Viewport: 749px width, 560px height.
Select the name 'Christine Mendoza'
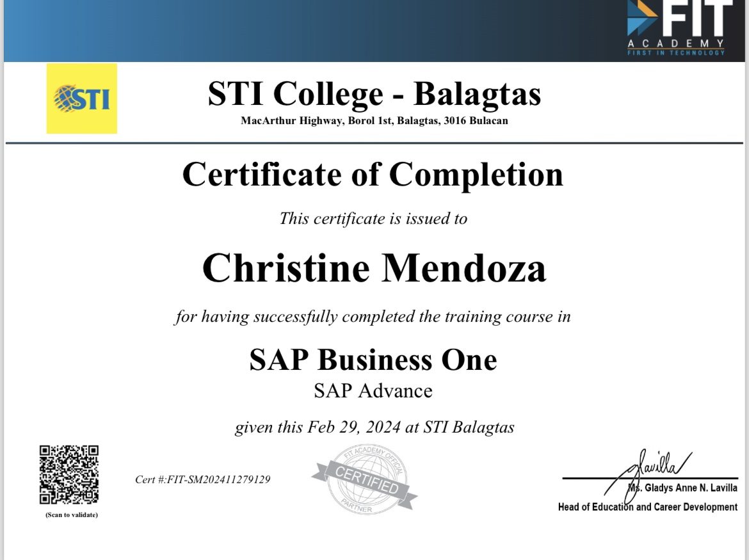click(x=374, y=268)
